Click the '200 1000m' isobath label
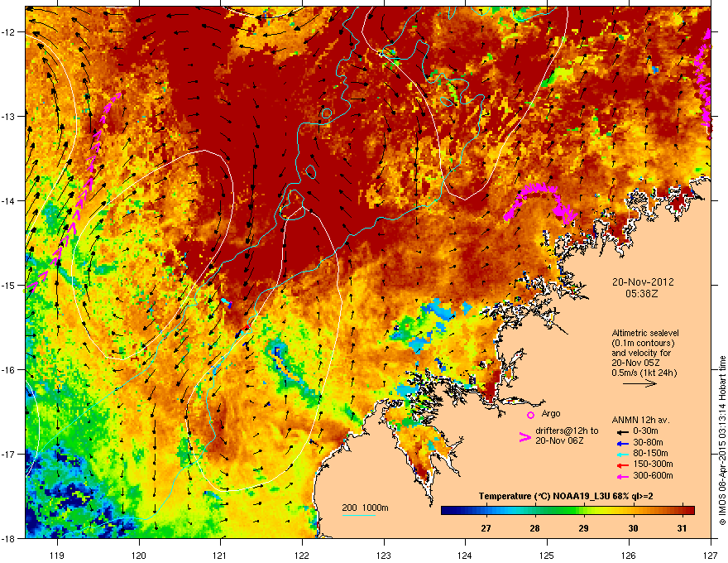The image size is (728, 563). click(x=365, y=508)
